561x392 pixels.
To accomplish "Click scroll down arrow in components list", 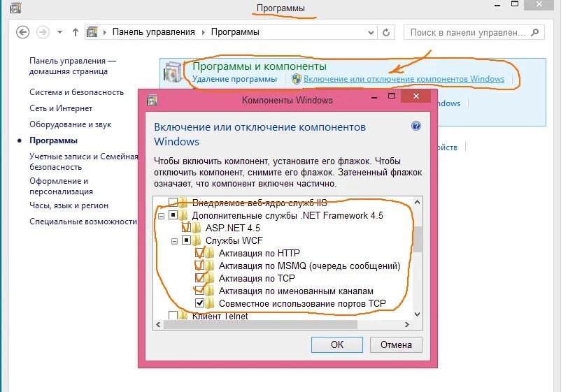I will [417, 314].
